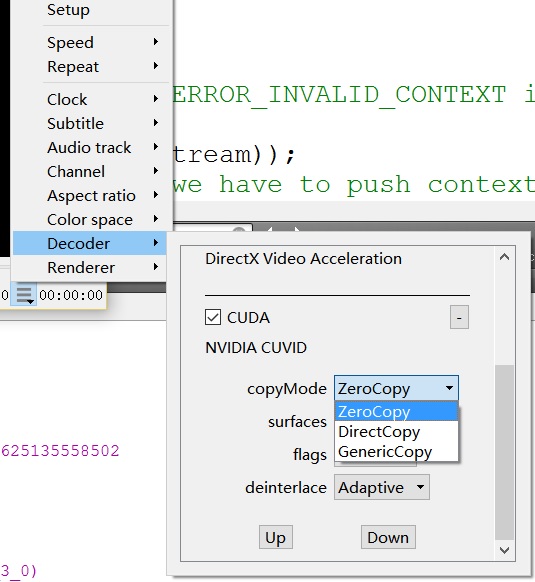Open the deinterlace Adaptive dropdown
Screen dimensions: 535x582
pos(382,487)
